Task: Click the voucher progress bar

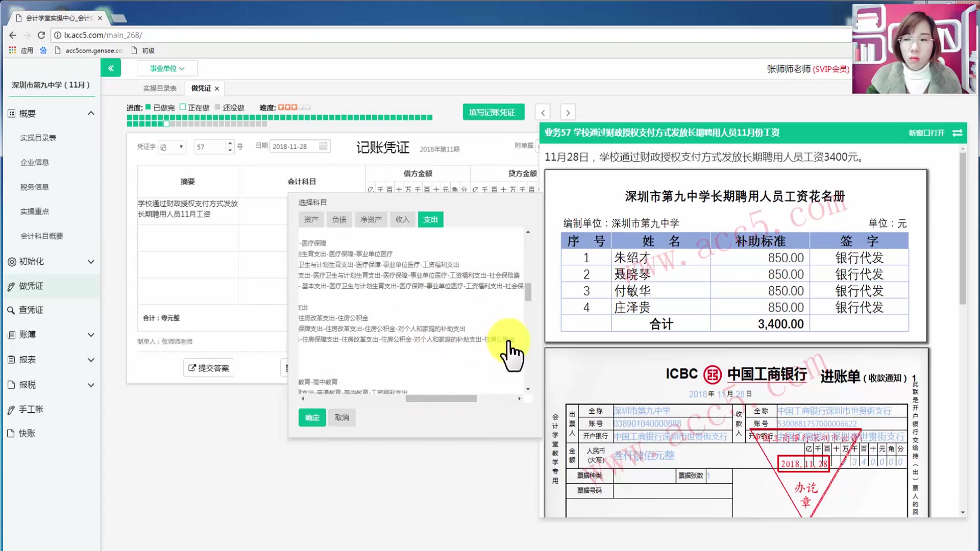Action: point(279,118)
